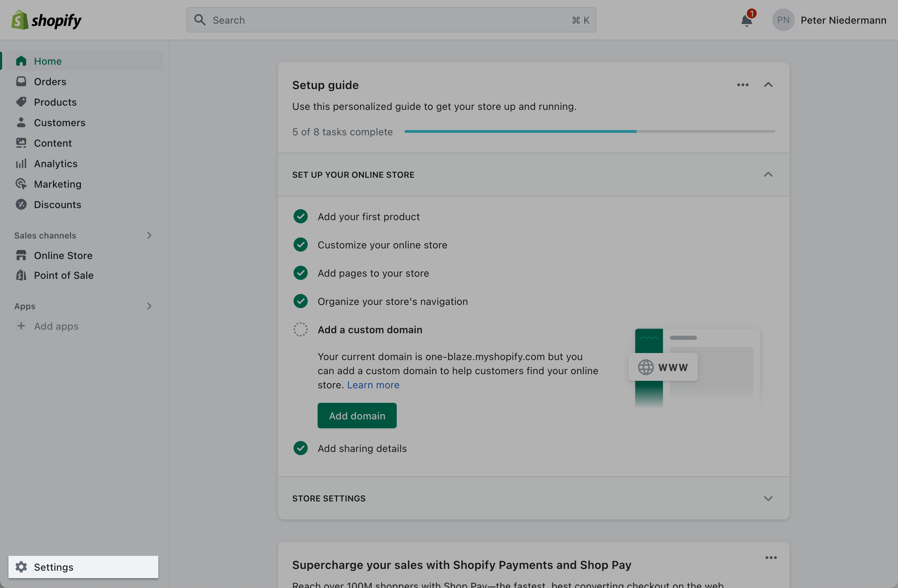
Task: Click the Shopify logo
Action: [46, 20]
